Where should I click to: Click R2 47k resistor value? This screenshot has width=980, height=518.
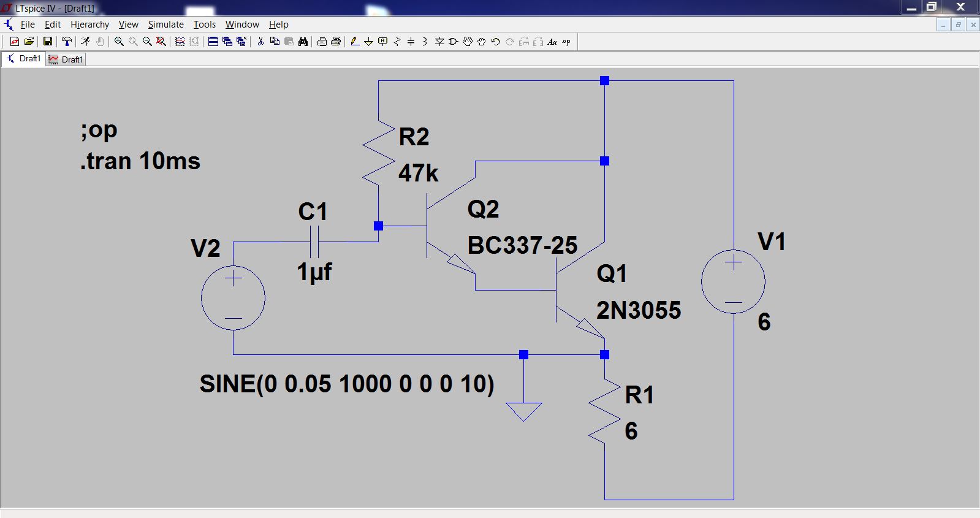(x=419, y=173)
